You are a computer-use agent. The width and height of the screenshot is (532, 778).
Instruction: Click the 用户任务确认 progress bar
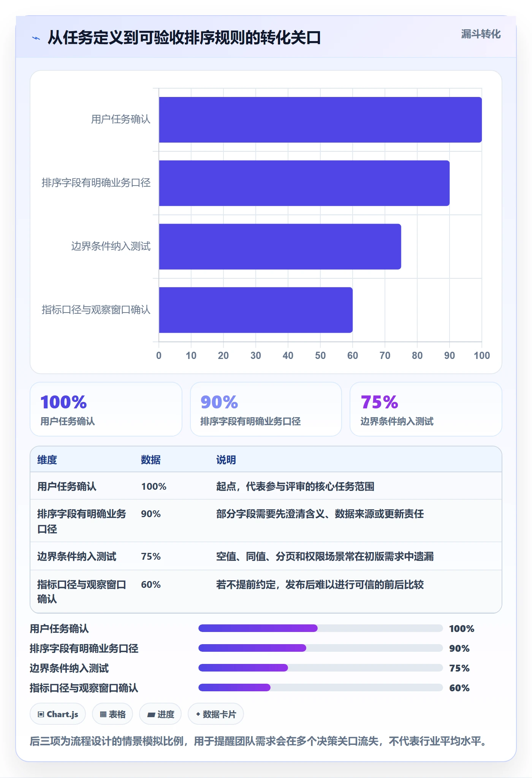[x=321, y=628]
